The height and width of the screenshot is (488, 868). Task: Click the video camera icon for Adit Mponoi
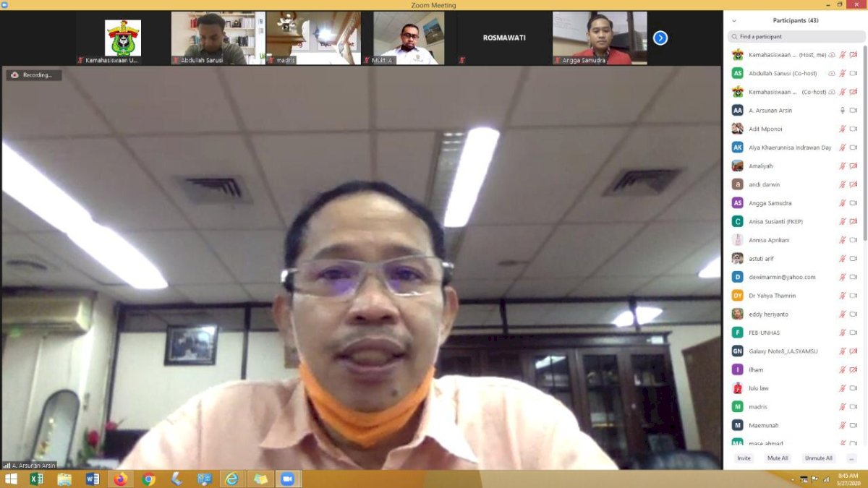(x=854, y=129)
